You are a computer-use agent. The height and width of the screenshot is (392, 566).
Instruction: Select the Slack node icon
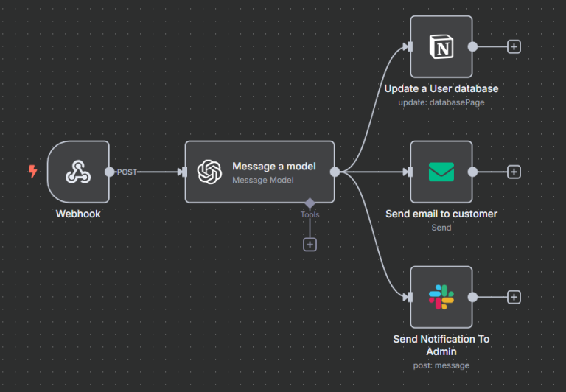coord(441,297)
